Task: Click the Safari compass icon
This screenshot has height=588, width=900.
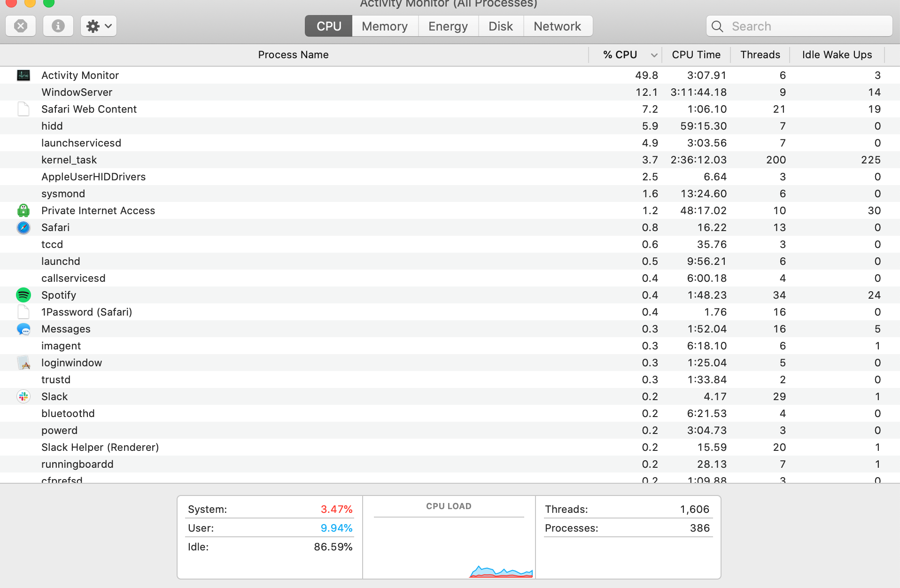Action: click(23, 227)
